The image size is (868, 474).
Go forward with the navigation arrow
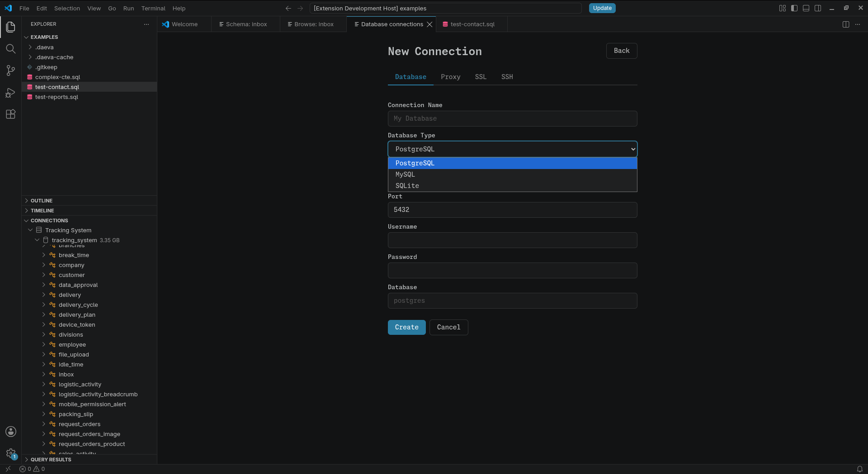[300, 8]
